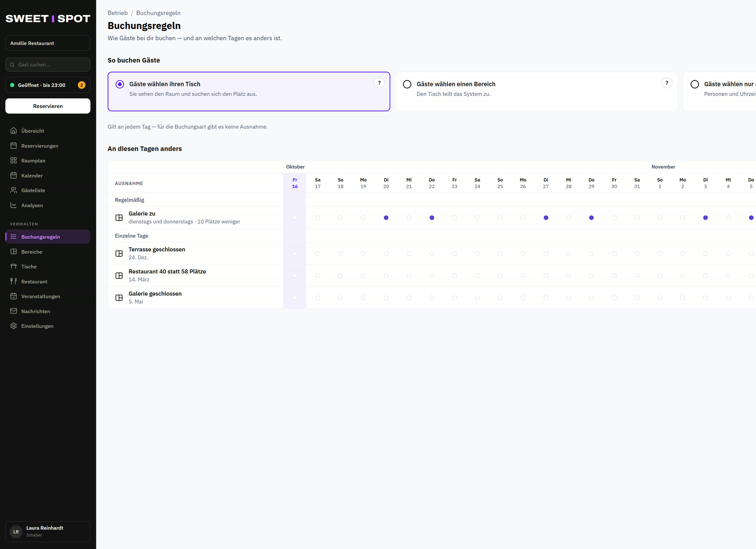This screenshot has width=756, height=549.
Task: Open the 'Galerie zu' exception title
Action: click(x=142, y=214)
